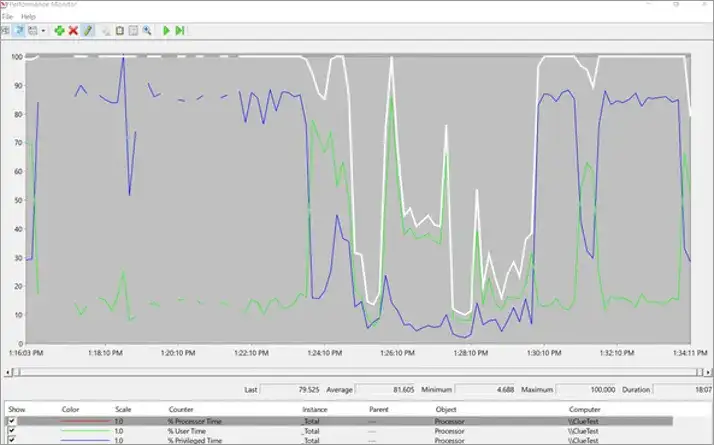714x445 pixels.
Task: Open the Properties icon in toolbar
Action: coord(133,31)
